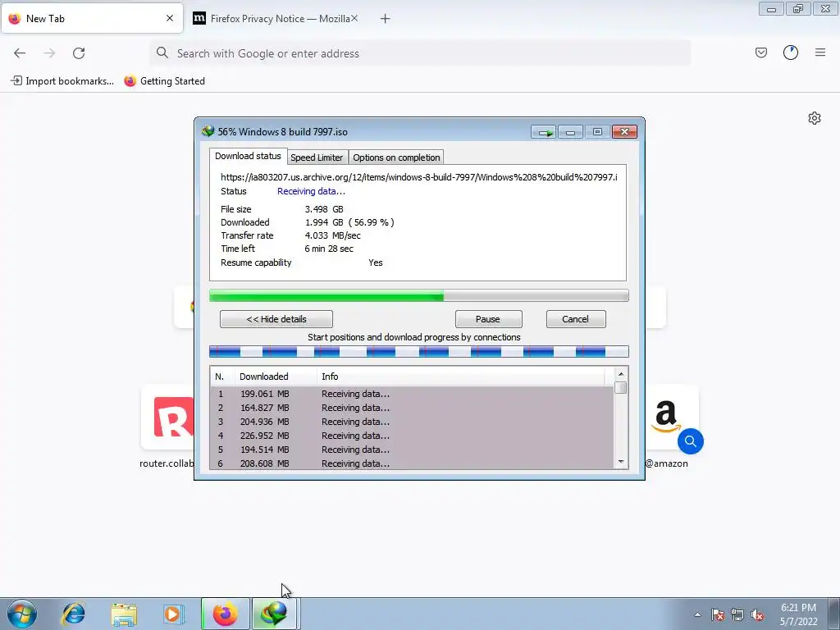Click the Receiving data... status text
This screenshot has height=630, width=840.
click(x=311, y=191)
